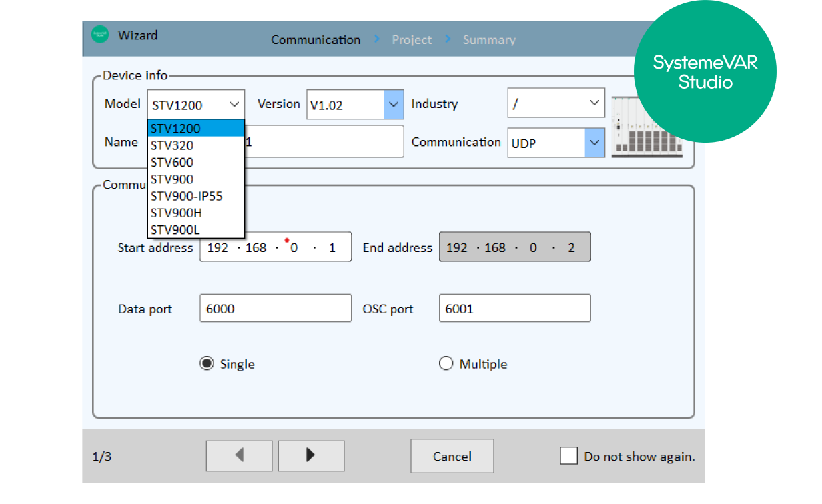This screenshot has width=822, height=504.
Task: Advance to next wizard page arrow
Action: [311, 455]
